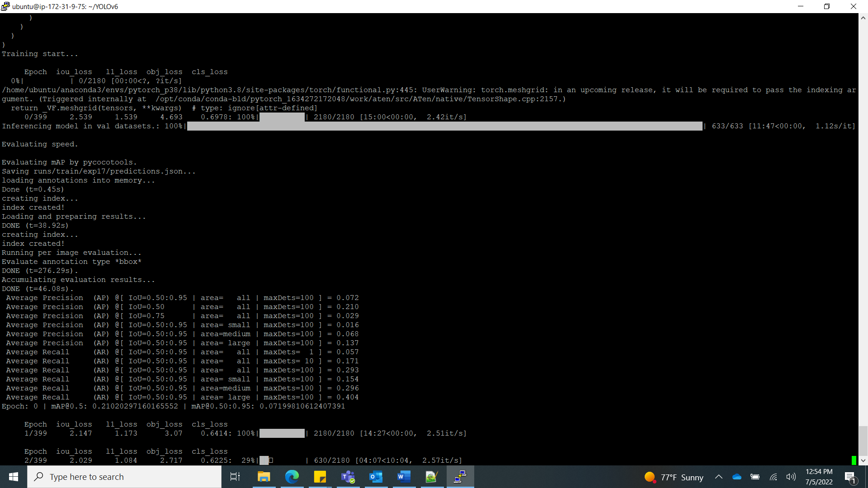Click the clock to view the calendar
The image size is (868, 488).
tap(819, 477)
